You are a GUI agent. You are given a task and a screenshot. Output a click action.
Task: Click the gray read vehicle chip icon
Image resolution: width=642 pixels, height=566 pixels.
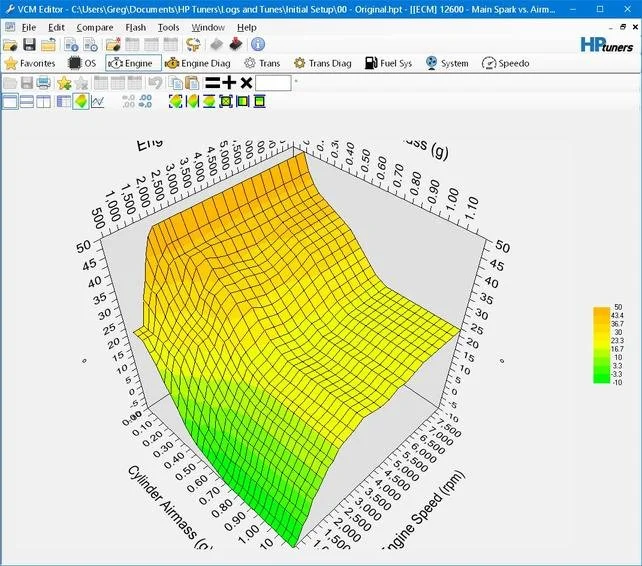click(216, 44)
